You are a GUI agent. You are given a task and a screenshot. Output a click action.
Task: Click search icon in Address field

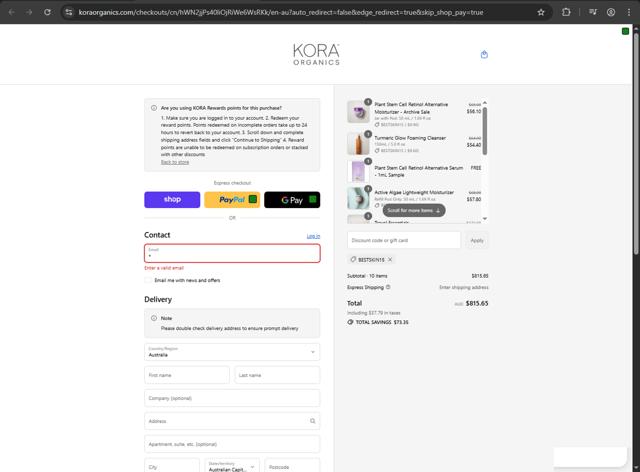(312, 421)
